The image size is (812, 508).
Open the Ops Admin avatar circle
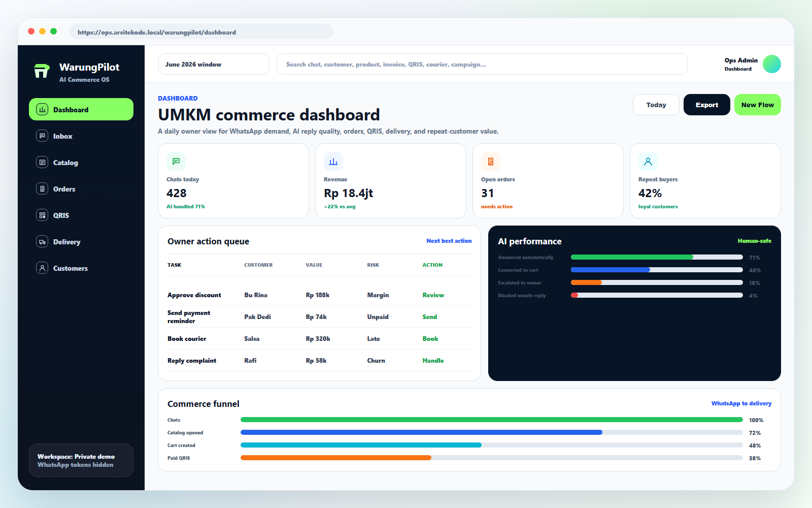(772, 64)
